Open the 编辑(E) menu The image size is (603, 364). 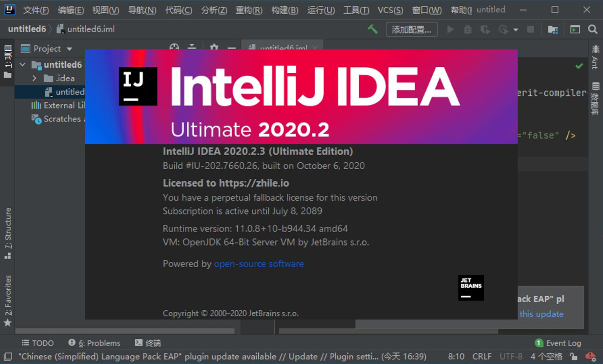(71, 10)
